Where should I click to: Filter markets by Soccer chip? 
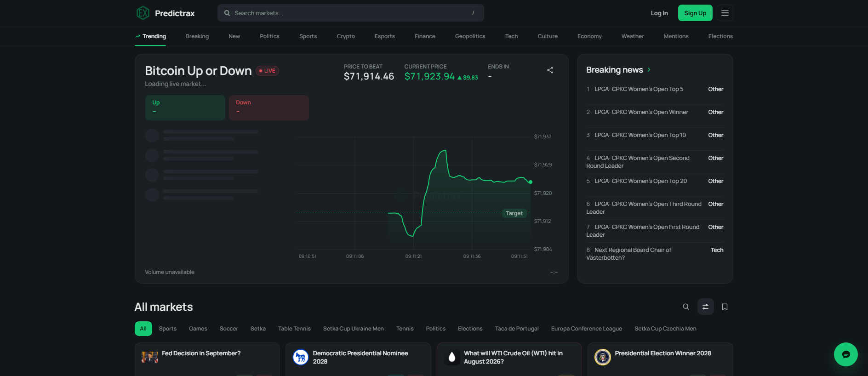coord(229,329)
